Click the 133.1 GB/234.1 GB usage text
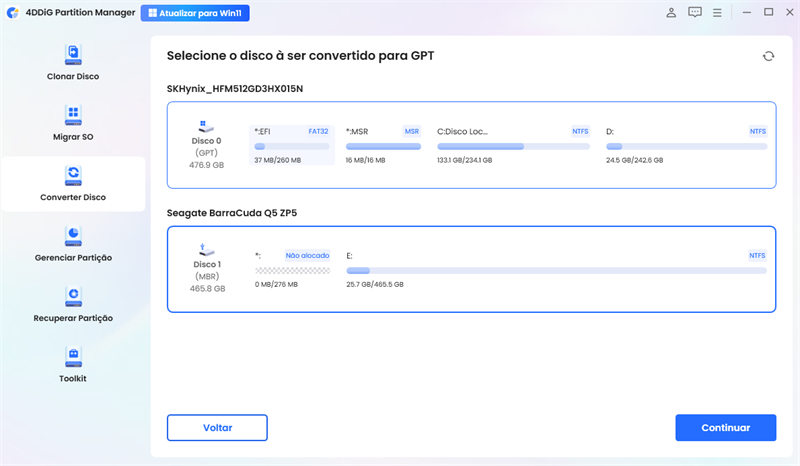800x466 pixels. tap(464, 160)
